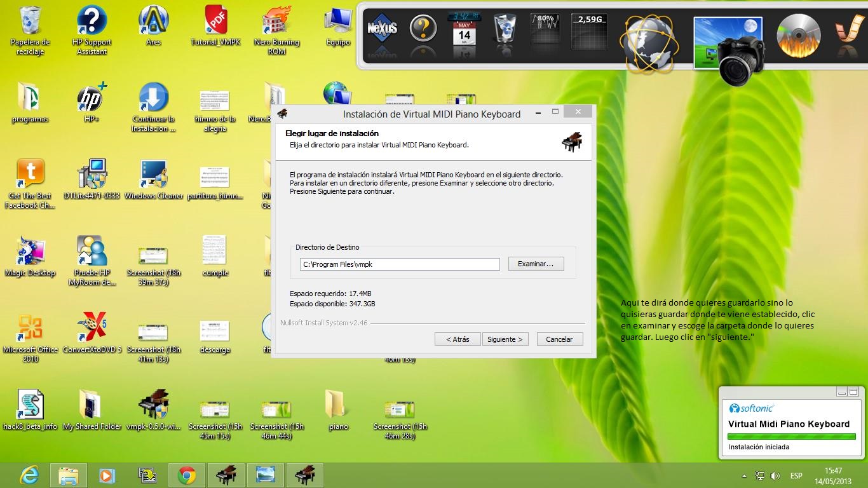Select Continuar la instalación shortcut

(x=153, y=107)
